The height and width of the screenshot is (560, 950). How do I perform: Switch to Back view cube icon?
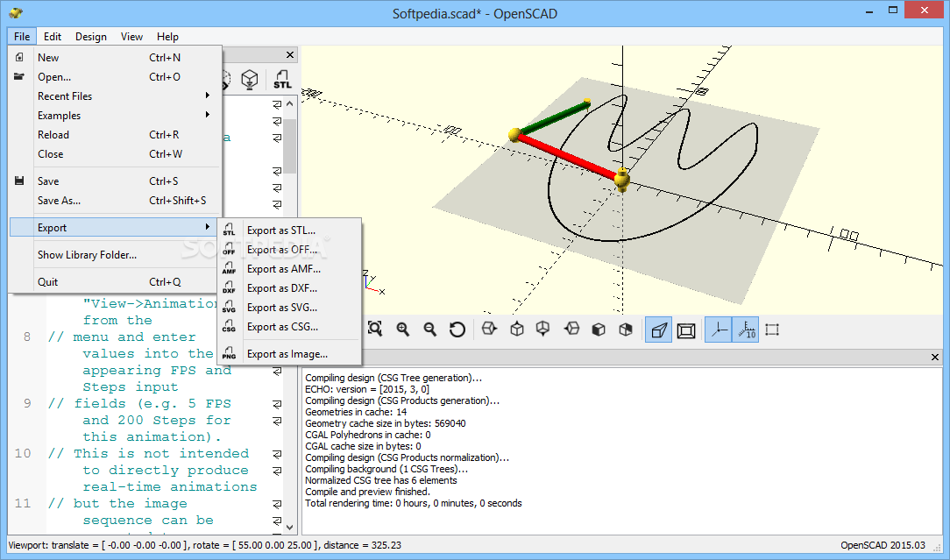[x=626, y=330]
